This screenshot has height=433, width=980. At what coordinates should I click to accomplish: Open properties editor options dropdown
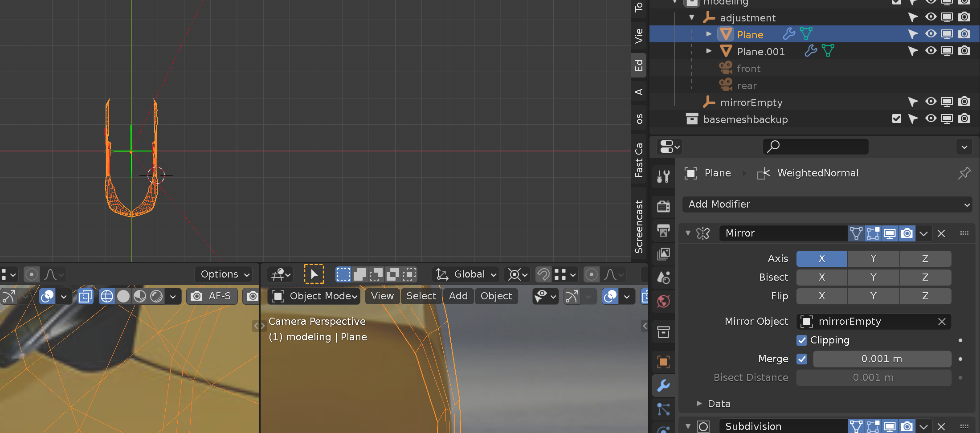[964, 147]
